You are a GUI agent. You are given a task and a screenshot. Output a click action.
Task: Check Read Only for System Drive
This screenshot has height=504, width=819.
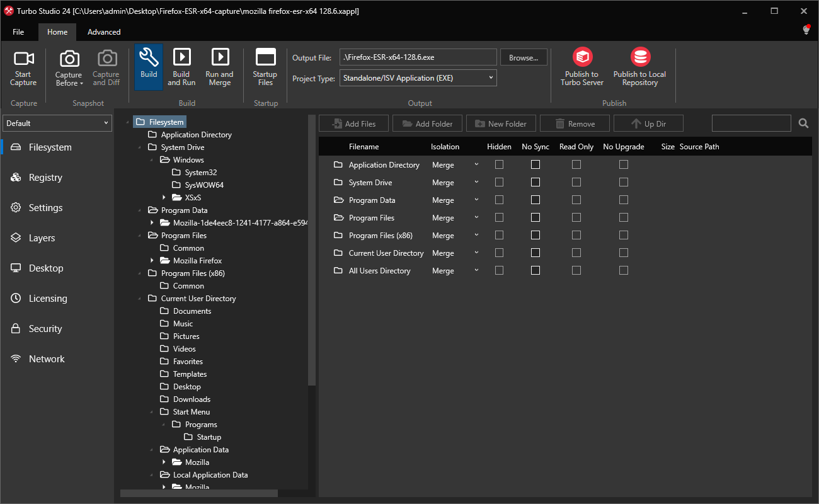(576, 182)
